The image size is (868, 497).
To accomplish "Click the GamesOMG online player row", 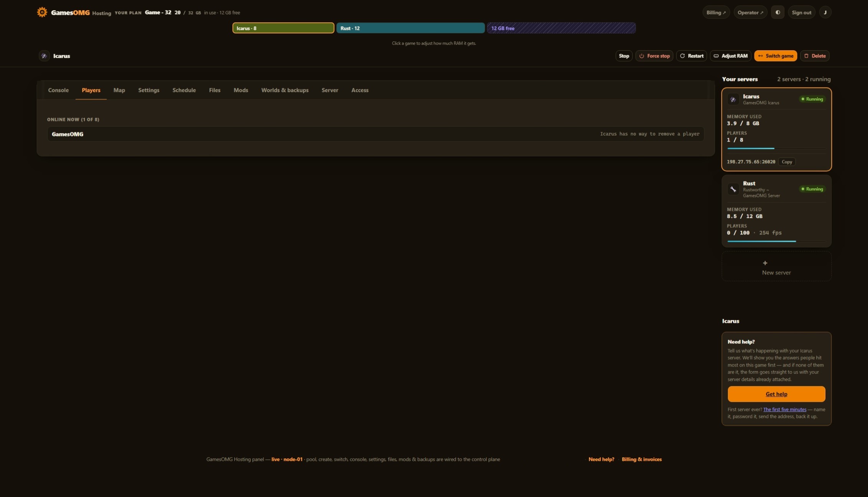I will click(x=375, y=134).
